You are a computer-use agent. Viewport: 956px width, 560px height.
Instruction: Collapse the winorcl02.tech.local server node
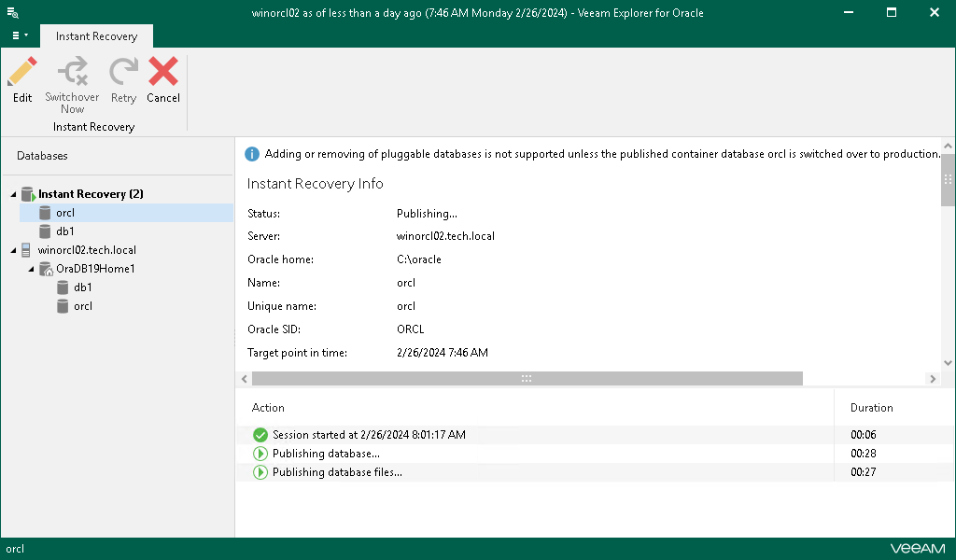14,250
